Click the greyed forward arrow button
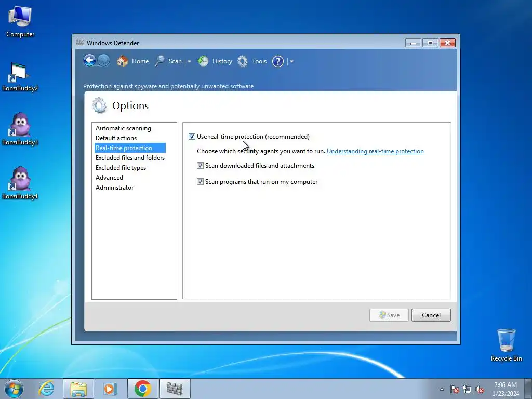 point(104,61)
